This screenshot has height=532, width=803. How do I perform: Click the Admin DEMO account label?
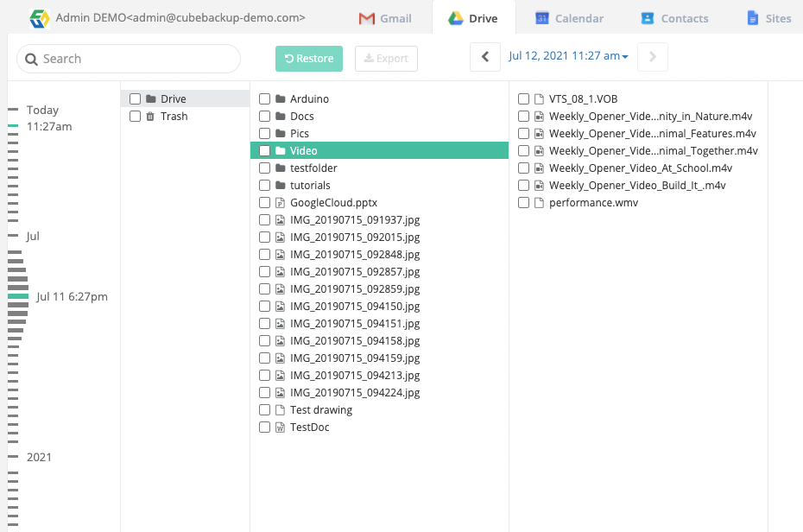click(180, 18)
